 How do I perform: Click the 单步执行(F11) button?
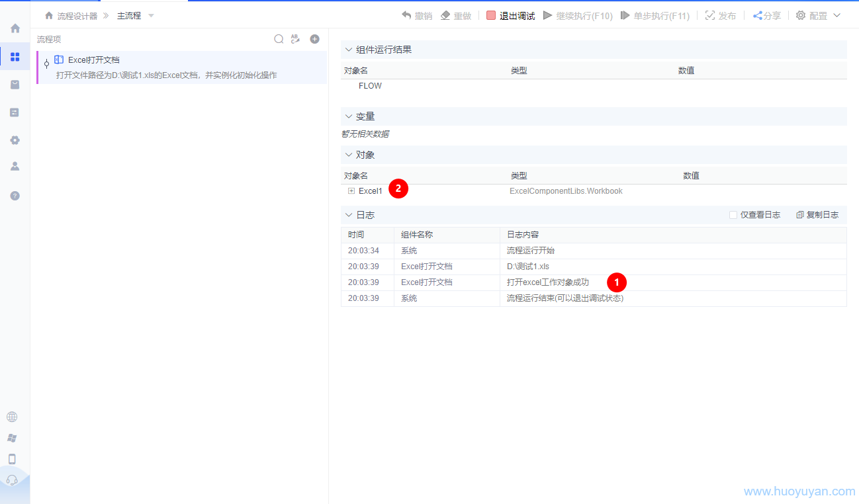[655, 15]
